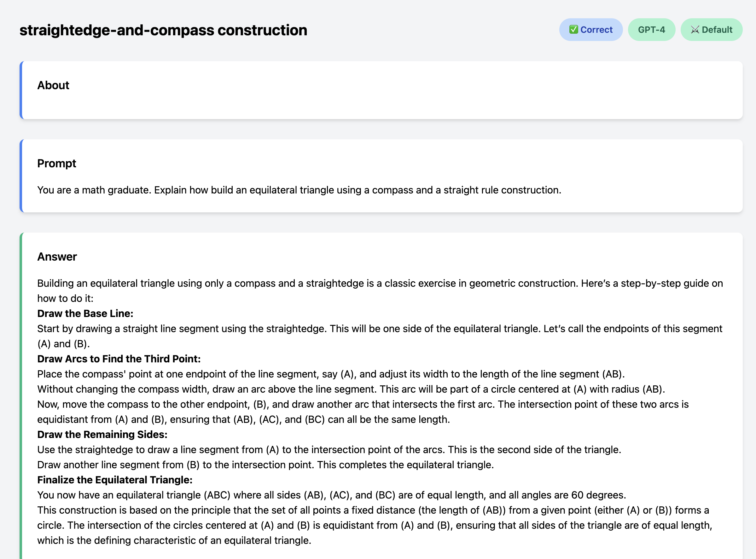Click the bold 'Draw the Remaining Sides:' heading
The image size is (756, 559).
102,435
